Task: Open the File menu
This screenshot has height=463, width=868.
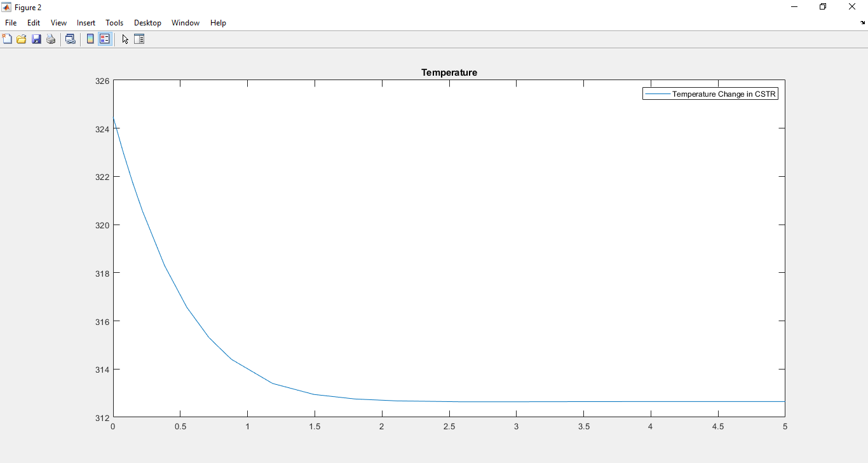Action: tap(10, 22)
